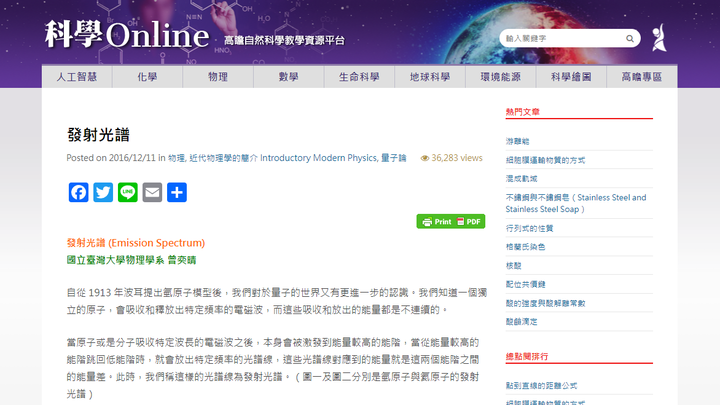Share the article via Line
The width and height of the screenshot is (720, 405).
128,192
